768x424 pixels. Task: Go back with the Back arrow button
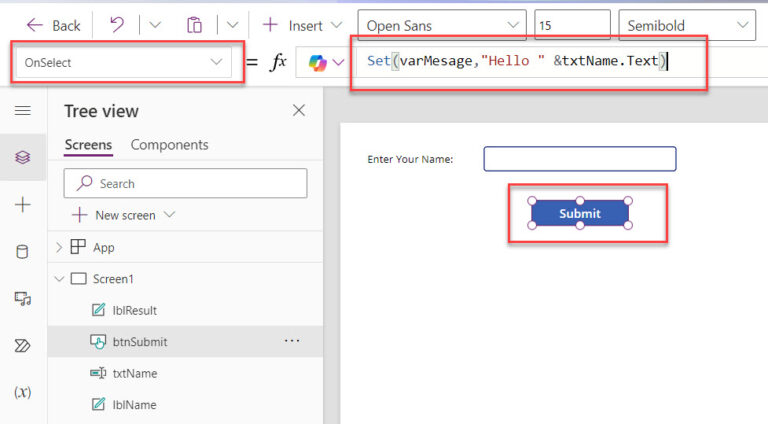click(53, 25)
